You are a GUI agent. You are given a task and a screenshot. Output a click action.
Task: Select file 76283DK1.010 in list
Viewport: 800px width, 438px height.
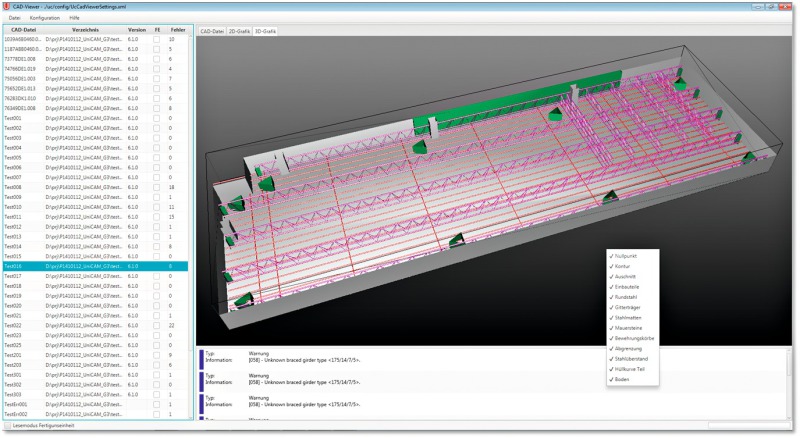coord(96,99)
